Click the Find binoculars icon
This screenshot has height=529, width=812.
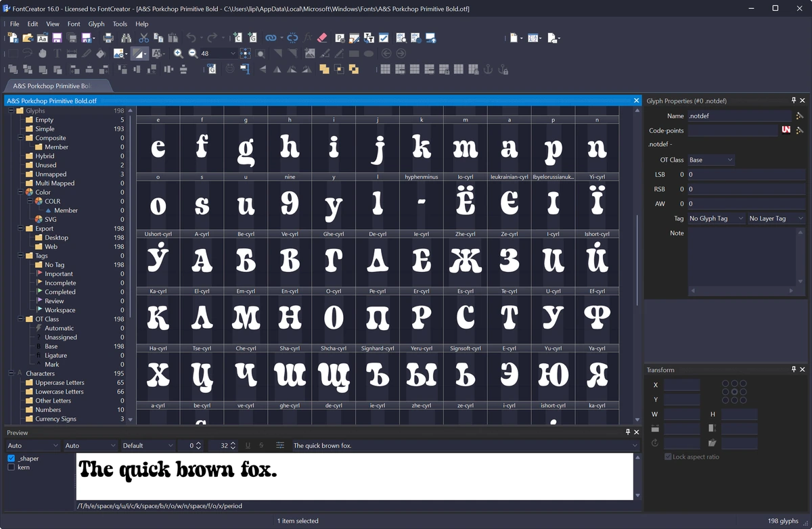[127, 38]
